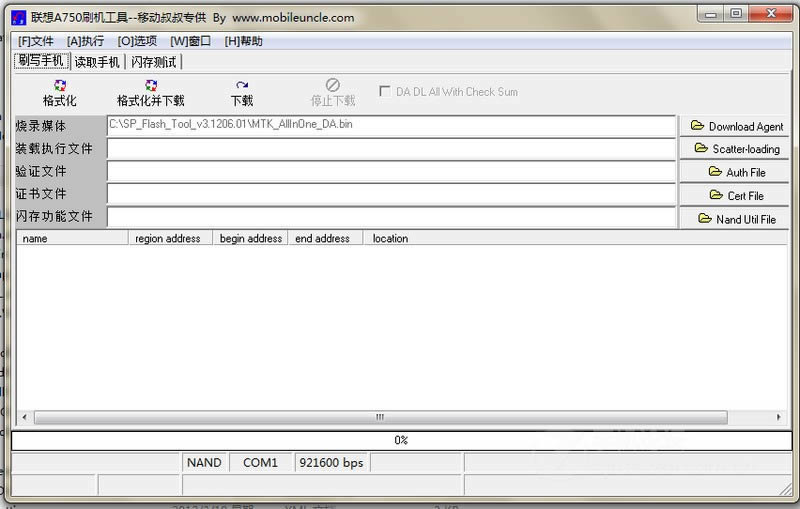This screenshot has height=509, width=800.
Task: Browse for a Scatter-loading file
Action: 735,149
